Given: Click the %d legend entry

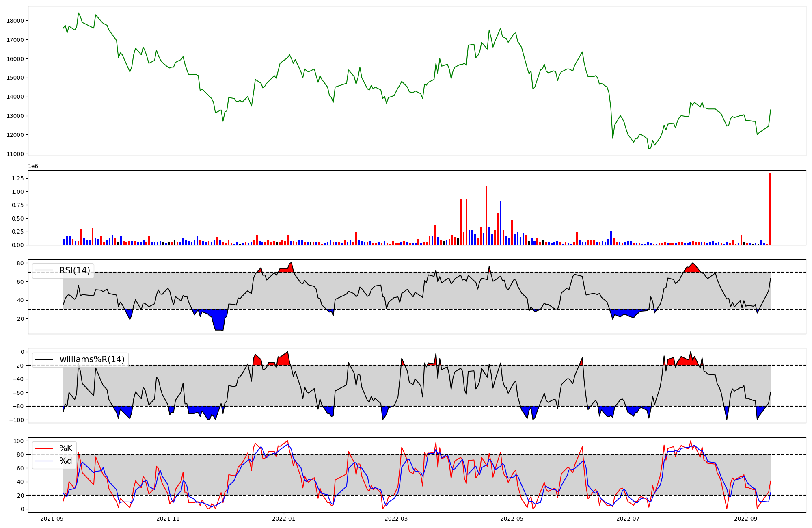Looking at the screenshot, I should point(65,461).
